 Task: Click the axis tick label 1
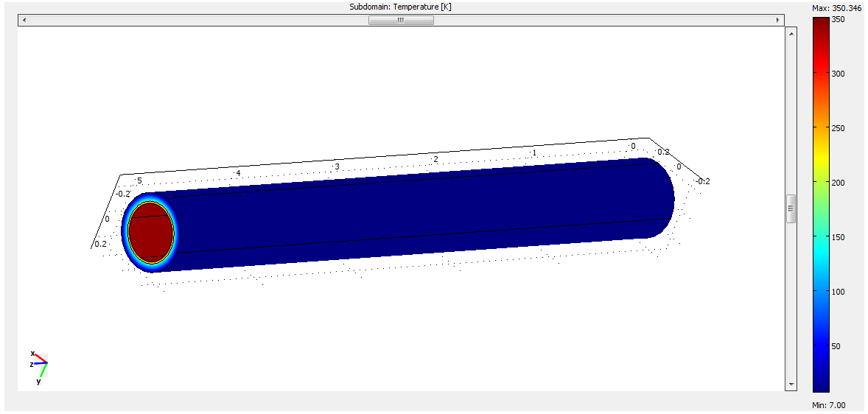tap(534, 152)
